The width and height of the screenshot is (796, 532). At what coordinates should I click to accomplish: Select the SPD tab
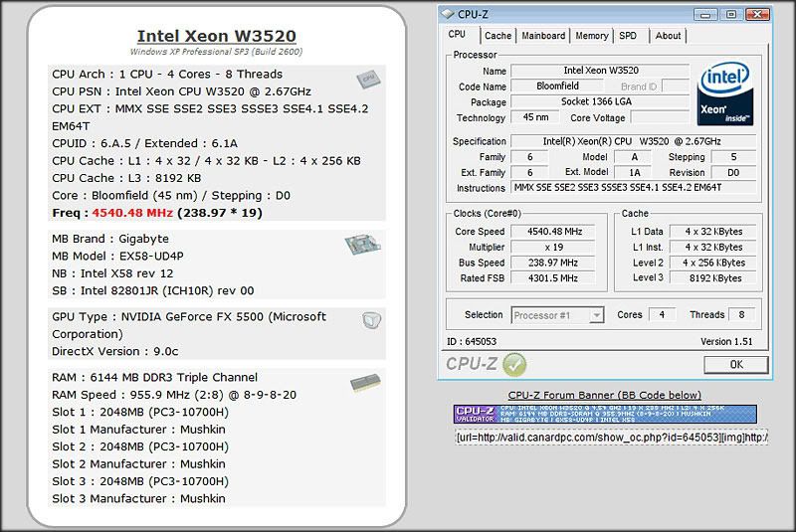point(628,36)
